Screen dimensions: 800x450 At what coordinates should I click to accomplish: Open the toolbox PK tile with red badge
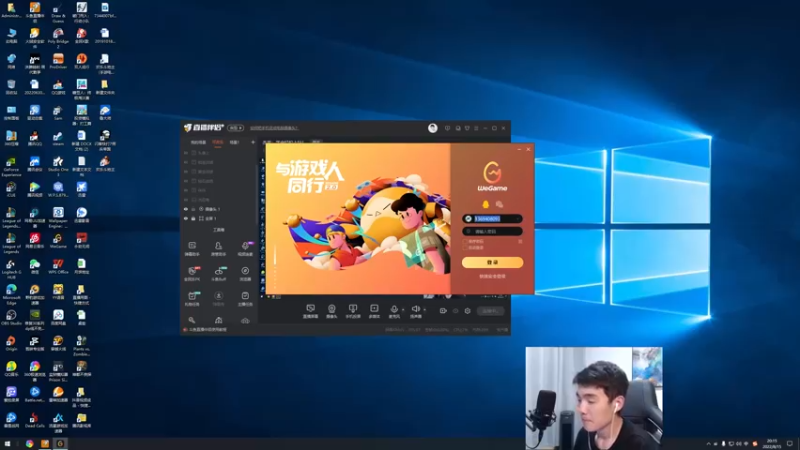pyautogui.click(x=192, y=273)
